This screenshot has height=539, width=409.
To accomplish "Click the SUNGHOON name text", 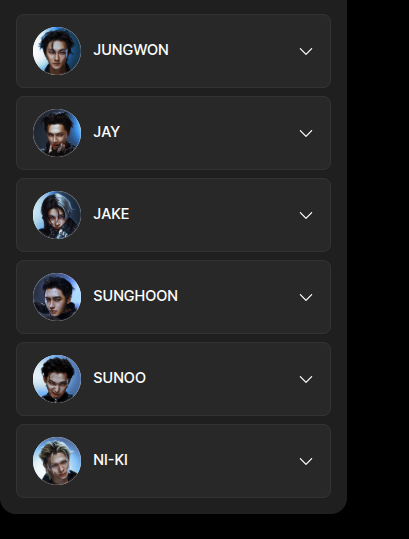I will point(135,296).
